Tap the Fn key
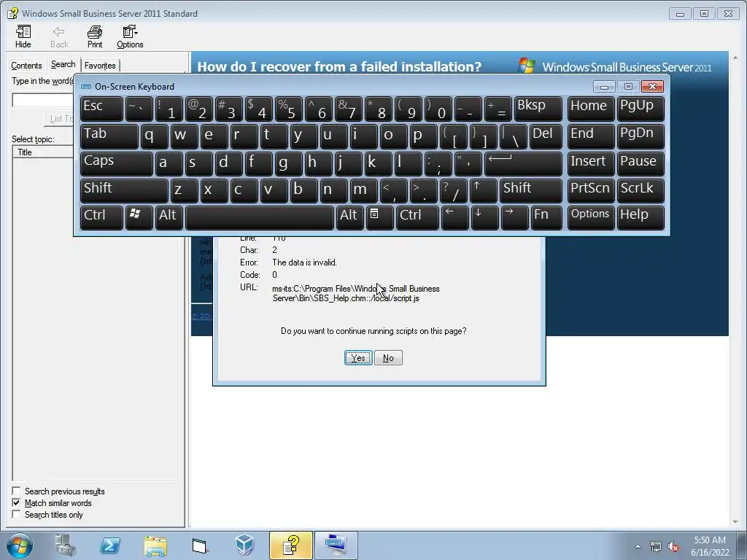The width and height of the screenshot is (747, 560). click(x=546, y=217)
